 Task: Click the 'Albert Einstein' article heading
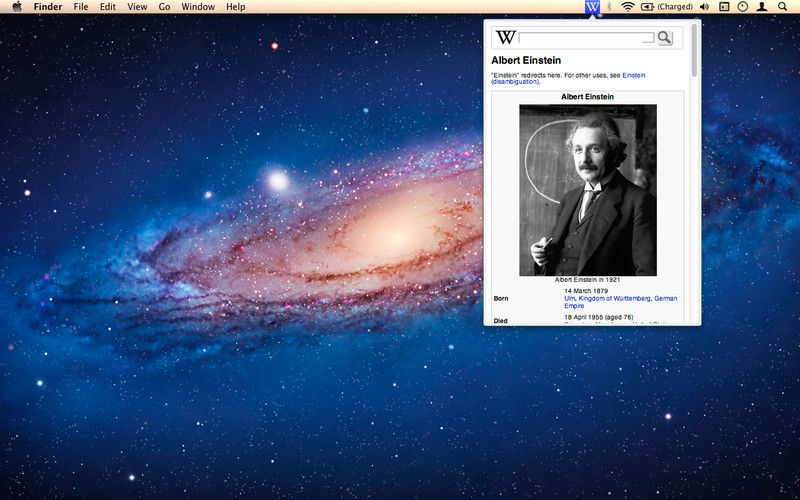tap(526, 60)
